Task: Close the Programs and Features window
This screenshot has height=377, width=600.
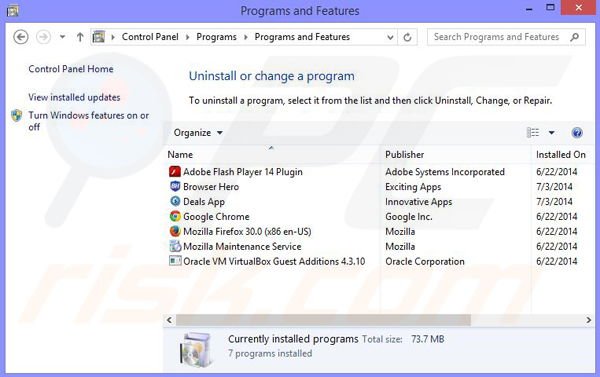Action: click(578, 8)
